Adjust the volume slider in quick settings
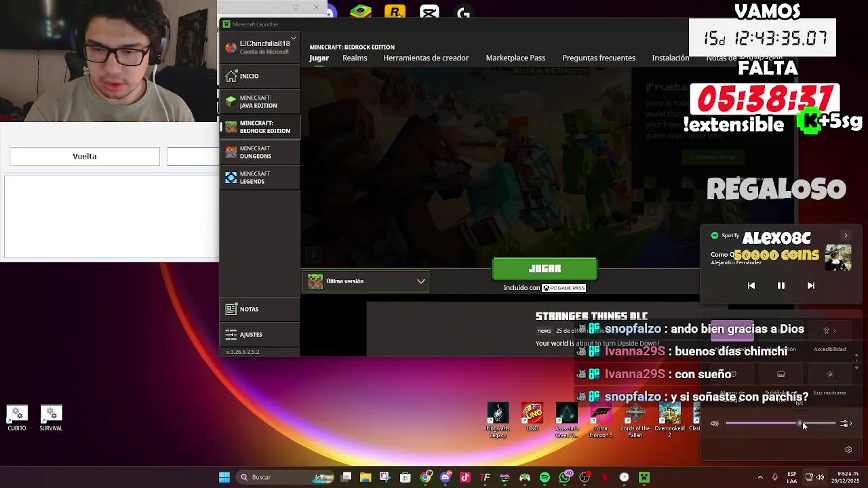 point(781,424)
